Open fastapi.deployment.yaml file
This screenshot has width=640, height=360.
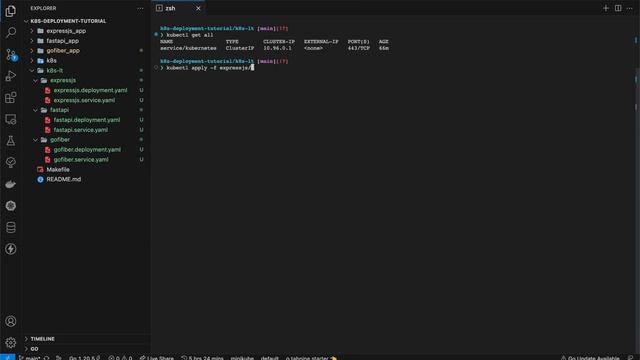tap(87, 120)
